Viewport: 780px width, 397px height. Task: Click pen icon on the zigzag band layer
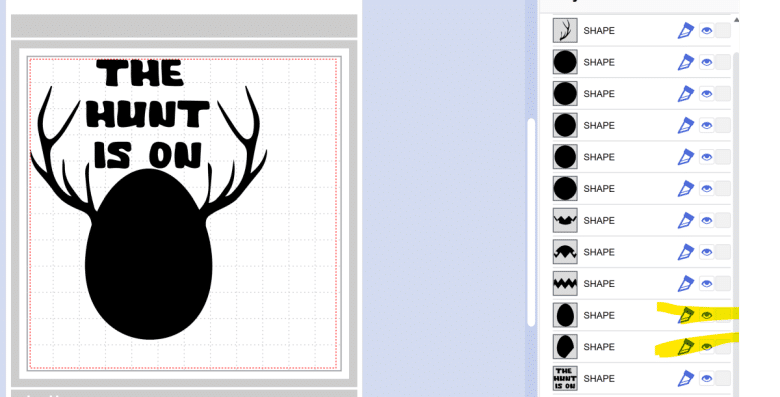685,284
